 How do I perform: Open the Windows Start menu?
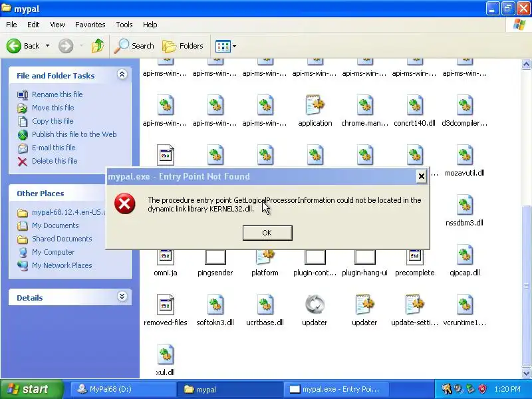click(31, 389)
